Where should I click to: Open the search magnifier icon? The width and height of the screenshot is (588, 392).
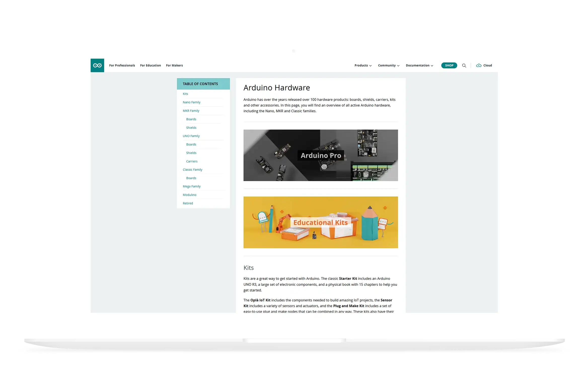coord(464,65)
